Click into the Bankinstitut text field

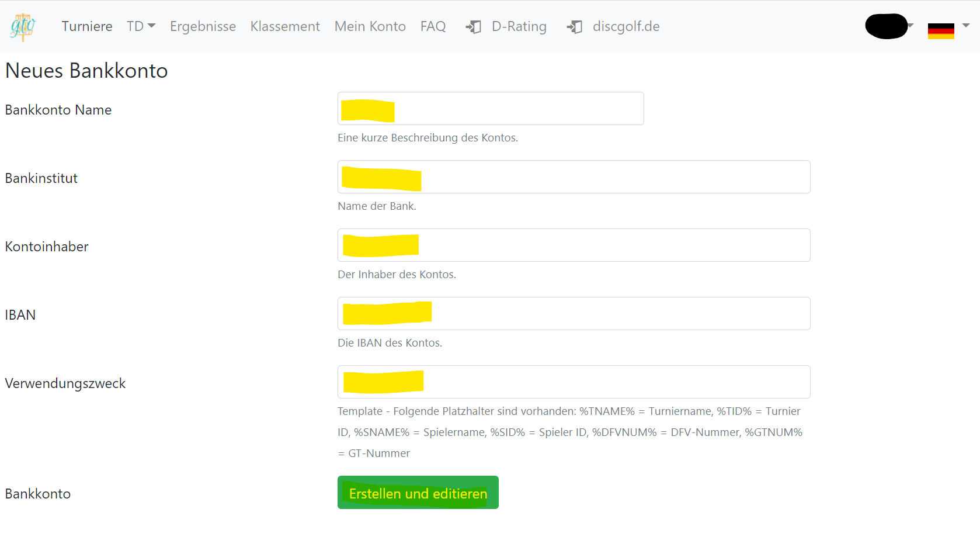click(x=574, y=176)
